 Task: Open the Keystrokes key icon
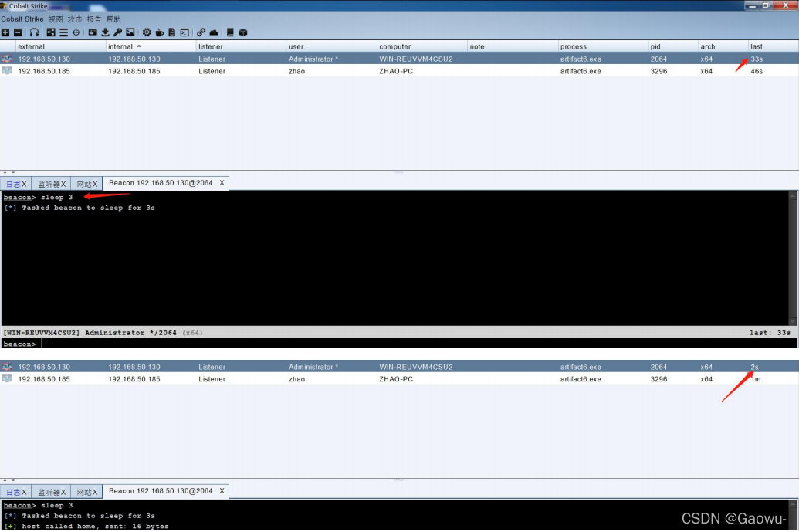tap(117, 32)
